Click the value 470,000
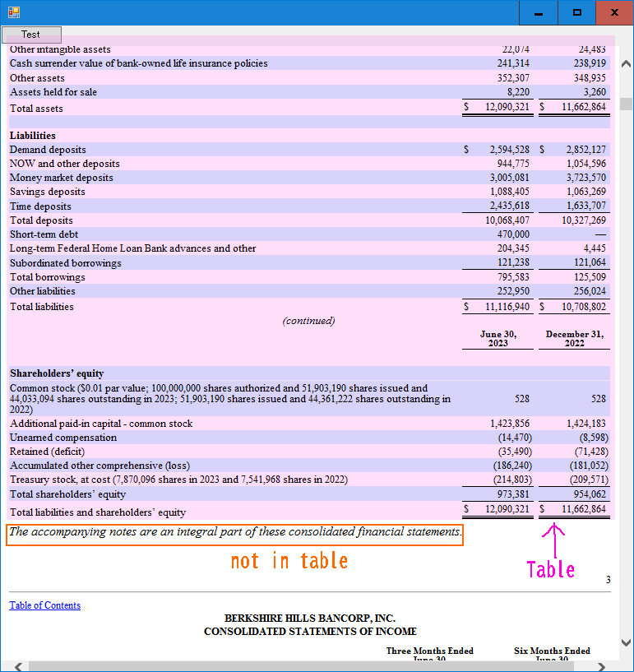The width and height of the screenshot is (634, 672). pos(513,234)
